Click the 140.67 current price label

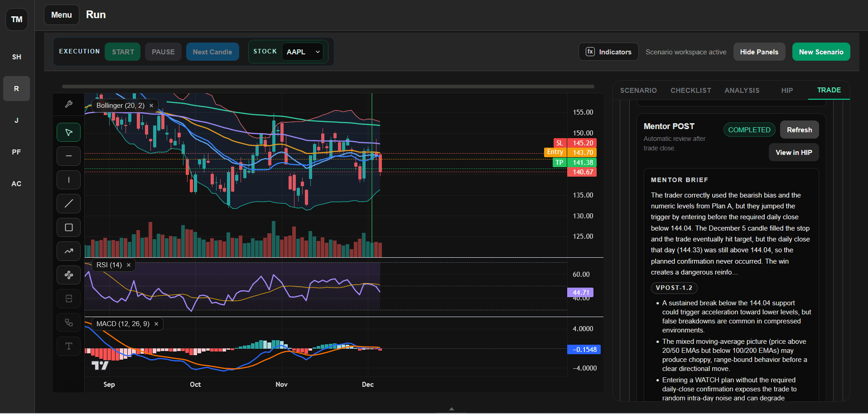[x=583, y=172]
